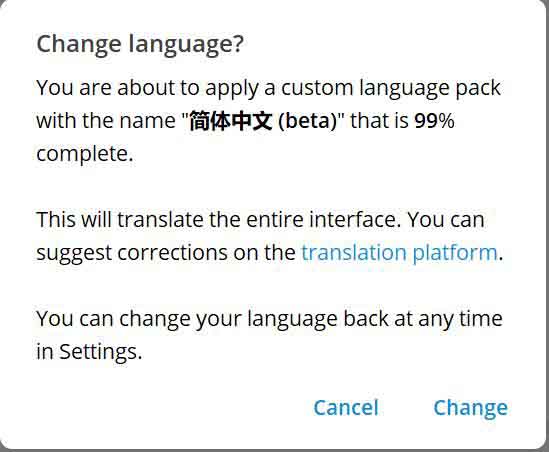Click the "suggest corrections on the" text
The width and height of the screenshot is (549, 452).
point(166,253)
